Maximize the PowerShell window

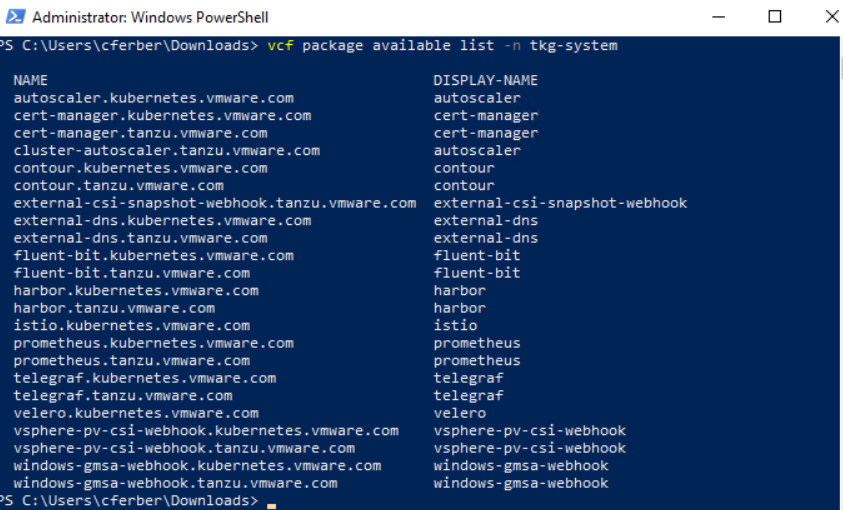776,17
